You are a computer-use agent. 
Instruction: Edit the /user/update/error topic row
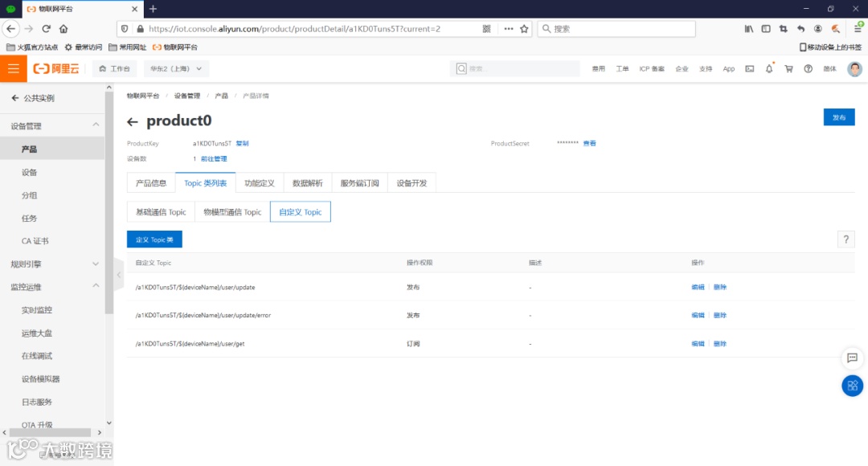click(x=698, y=316)
